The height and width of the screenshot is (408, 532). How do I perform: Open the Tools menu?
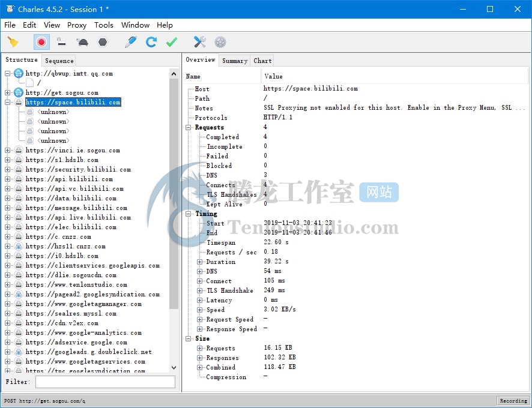pos(104,25)
